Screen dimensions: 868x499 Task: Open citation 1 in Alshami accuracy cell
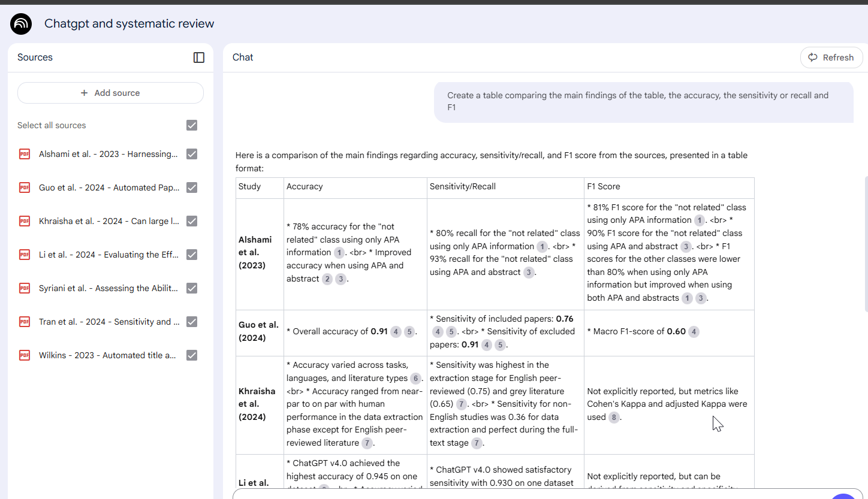click(x=340, y=253)
